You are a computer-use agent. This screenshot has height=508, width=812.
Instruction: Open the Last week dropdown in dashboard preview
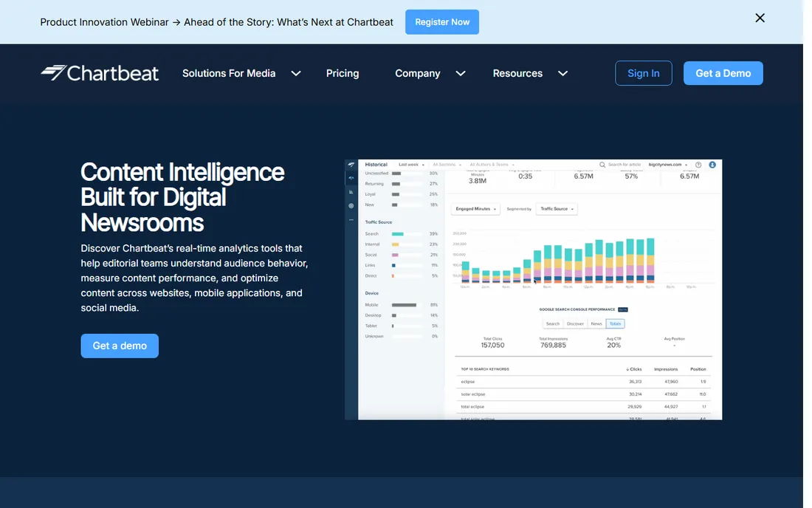pyautogui.click(x=411, y=165)
